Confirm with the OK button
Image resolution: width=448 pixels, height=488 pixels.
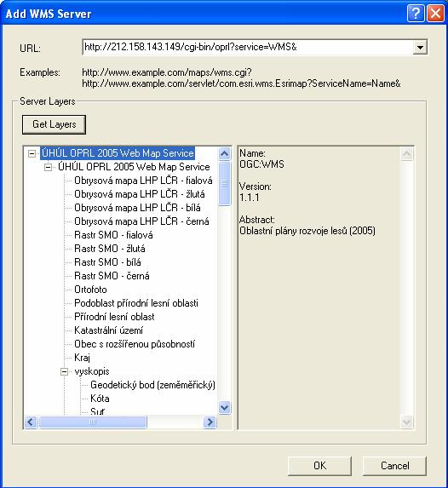click(x=319, y=466)
